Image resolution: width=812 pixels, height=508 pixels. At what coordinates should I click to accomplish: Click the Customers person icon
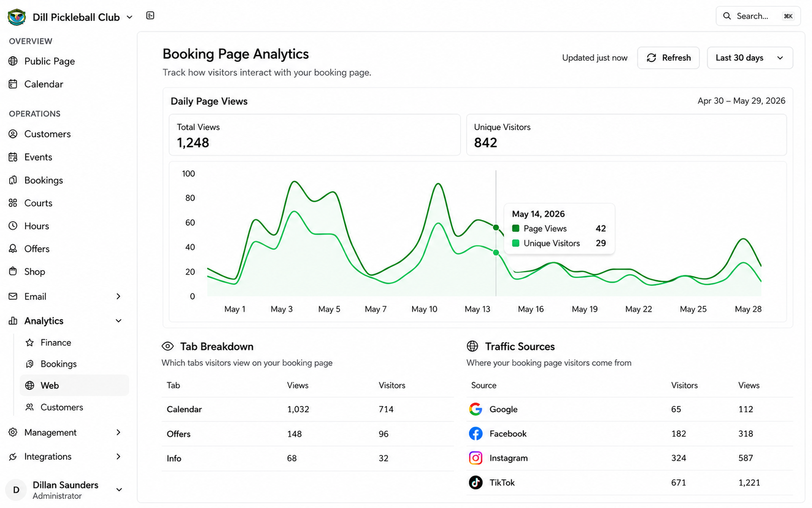coord(13,134)
